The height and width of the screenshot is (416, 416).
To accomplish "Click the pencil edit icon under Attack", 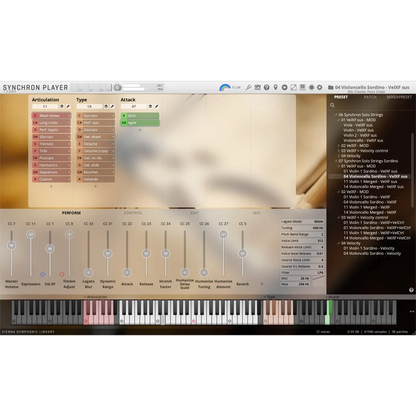I will pyautogui.click(x=157, y=106).
